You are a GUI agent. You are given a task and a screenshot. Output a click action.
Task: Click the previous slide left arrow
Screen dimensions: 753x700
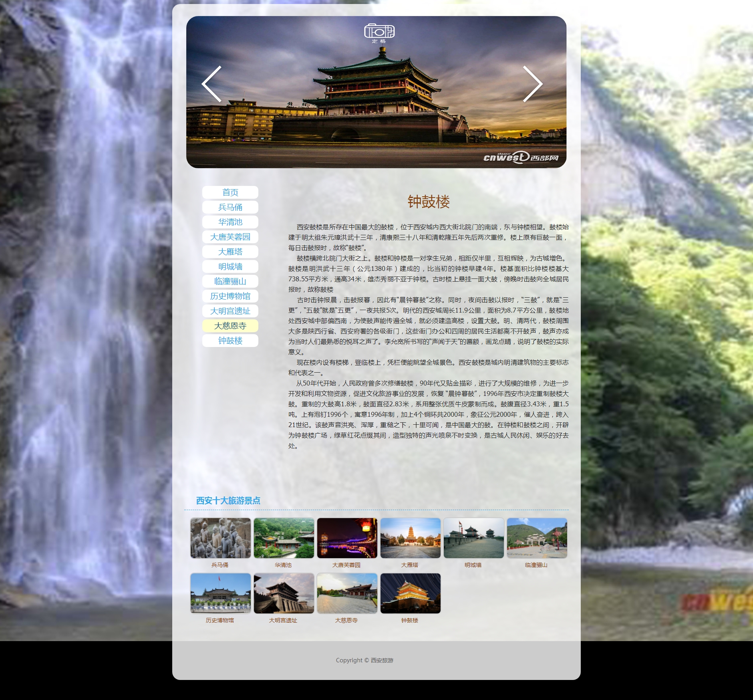(211, 84)
